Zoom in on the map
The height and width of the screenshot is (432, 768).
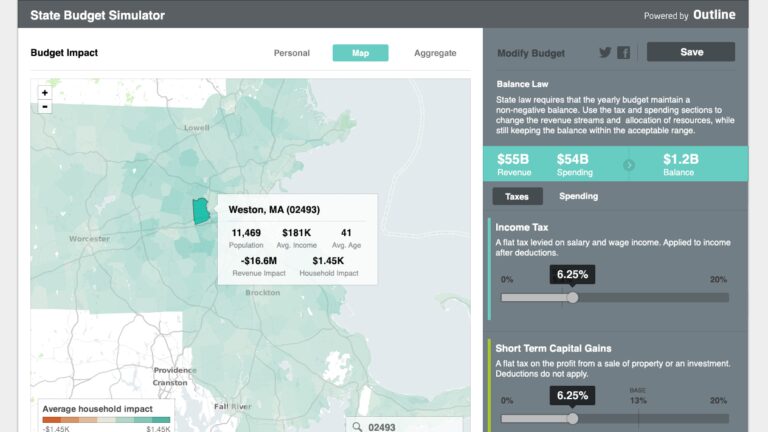(44, 93)
